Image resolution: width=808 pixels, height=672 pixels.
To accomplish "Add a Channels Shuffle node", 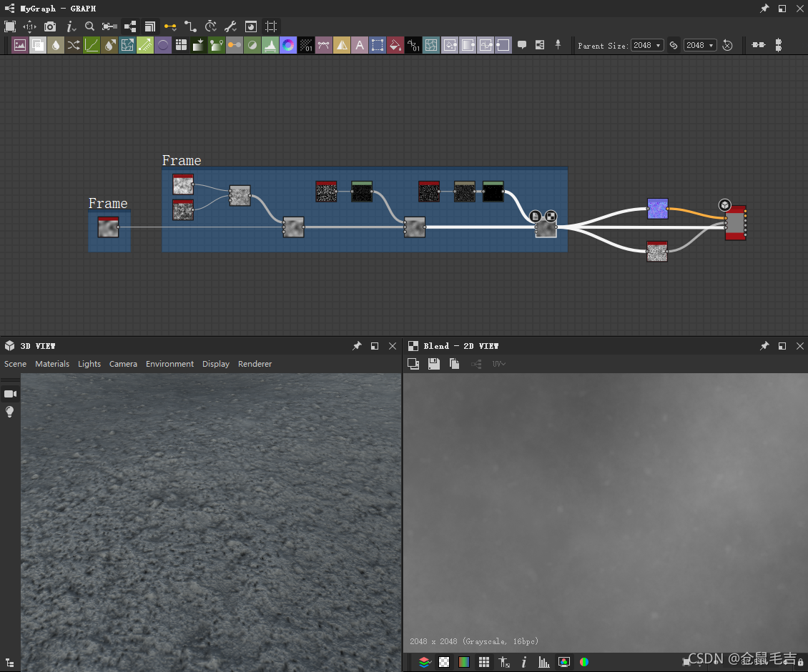I will pyautogui.click(x=73, y=45).
